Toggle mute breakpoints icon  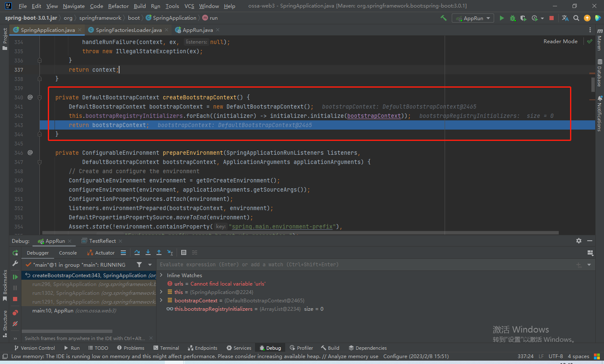click(x=15, y=324)
